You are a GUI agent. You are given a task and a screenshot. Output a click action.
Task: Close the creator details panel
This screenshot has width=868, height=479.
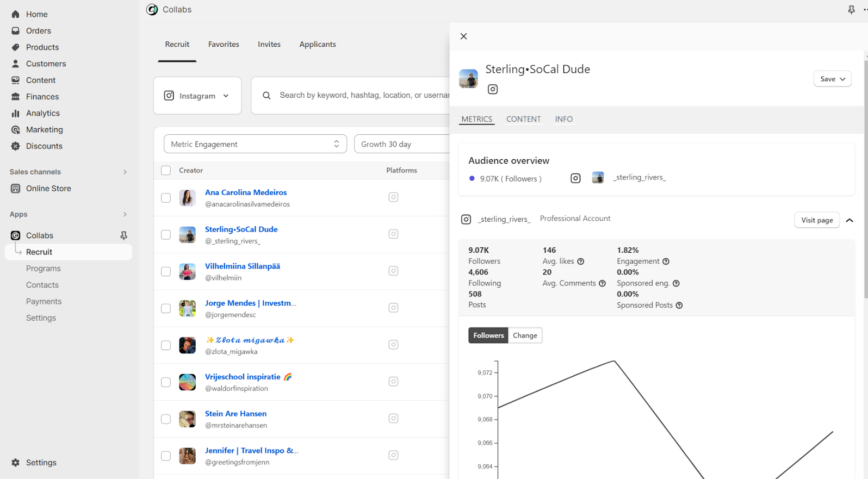[463, 36]
